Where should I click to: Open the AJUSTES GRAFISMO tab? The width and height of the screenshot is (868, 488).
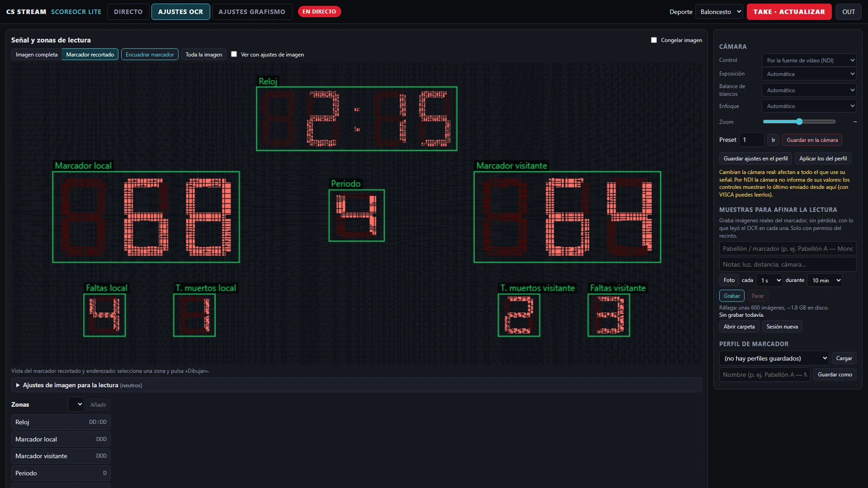coord(252,12)
